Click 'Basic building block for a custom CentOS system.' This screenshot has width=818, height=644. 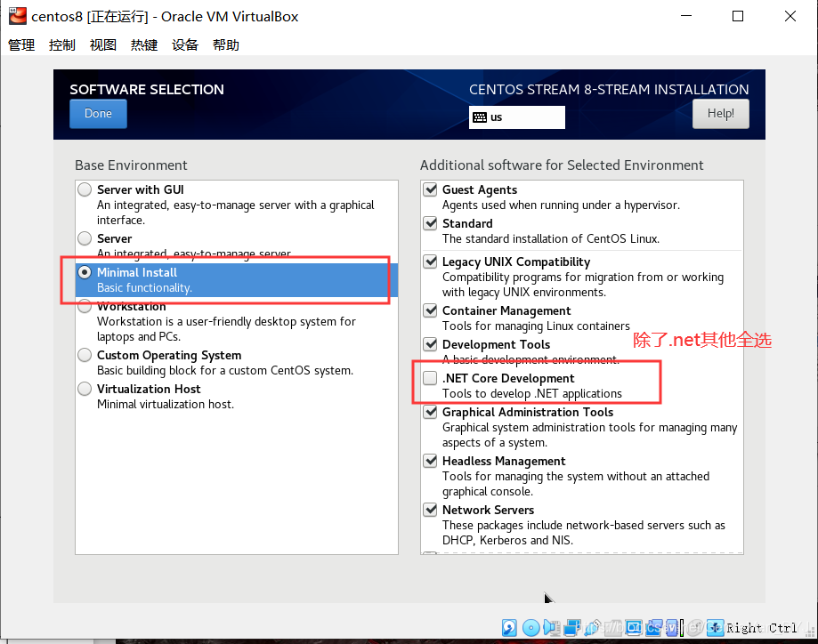click(225, 371)
